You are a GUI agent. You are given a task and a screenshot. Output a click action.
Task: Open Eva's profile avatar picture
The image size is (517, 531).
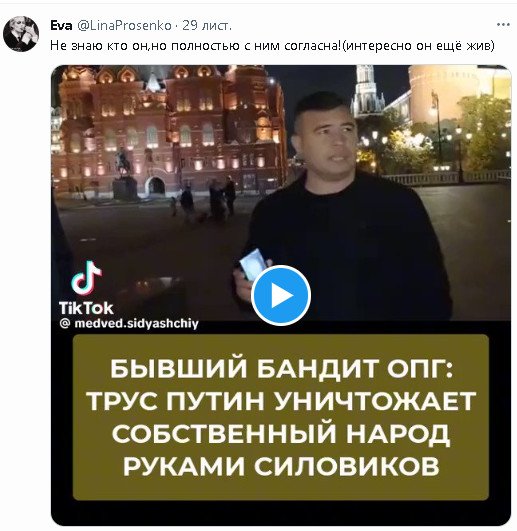click(x=21, y=34)
